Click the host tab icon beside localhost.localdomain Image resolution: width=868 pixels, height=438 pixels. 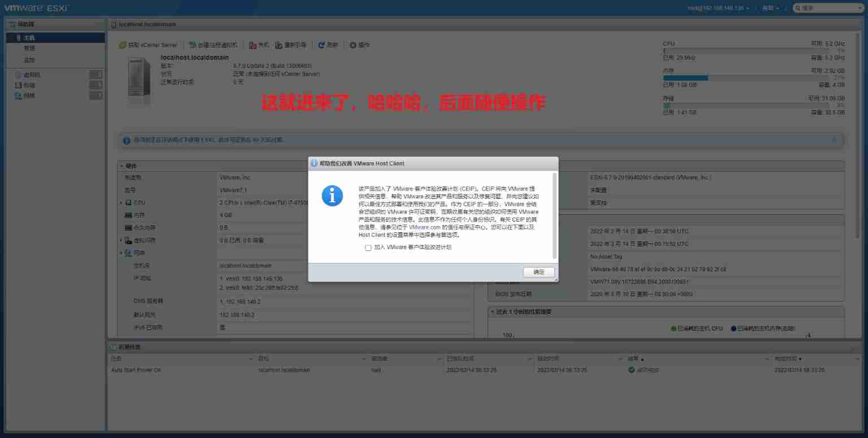click(x=114, y=25)
